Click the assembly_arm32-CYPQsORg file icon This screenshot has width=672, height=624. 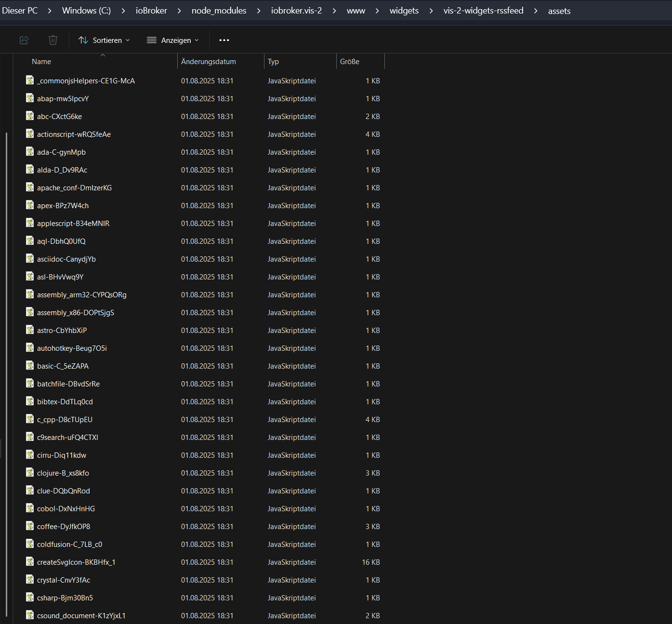click(x=30, y=294)
